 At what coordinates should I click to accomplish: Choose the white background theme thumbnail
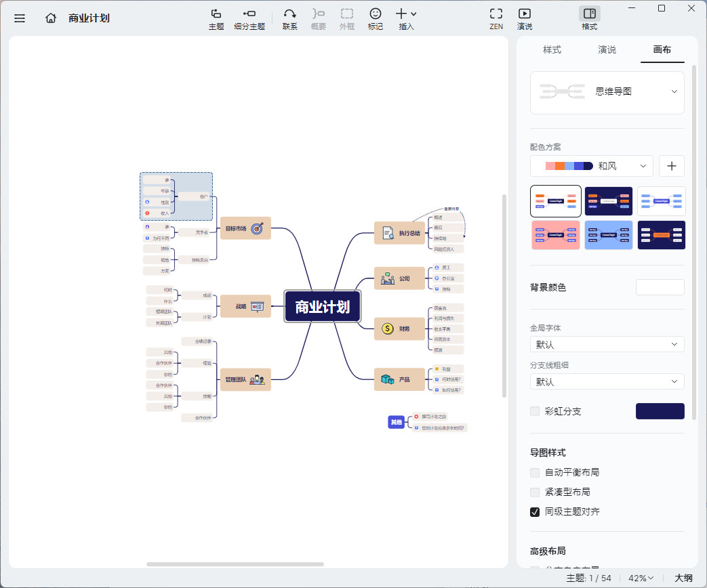pos(556,201)
